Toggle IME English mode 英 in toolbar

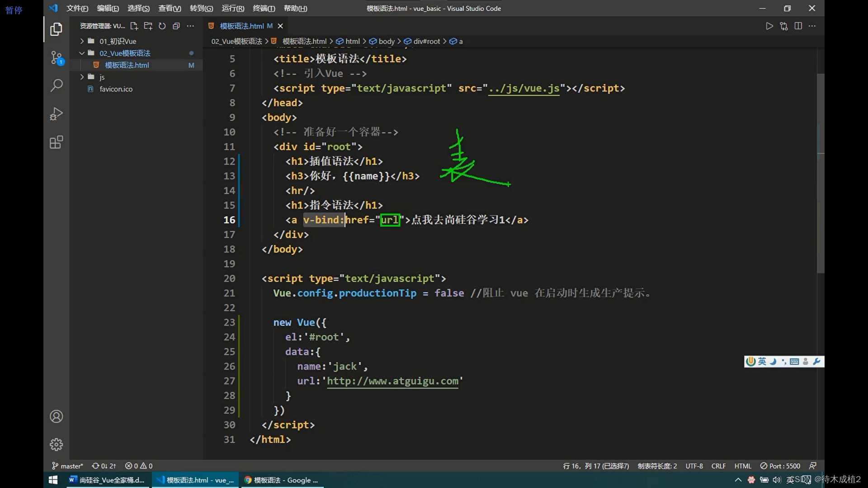coord(762,361)
